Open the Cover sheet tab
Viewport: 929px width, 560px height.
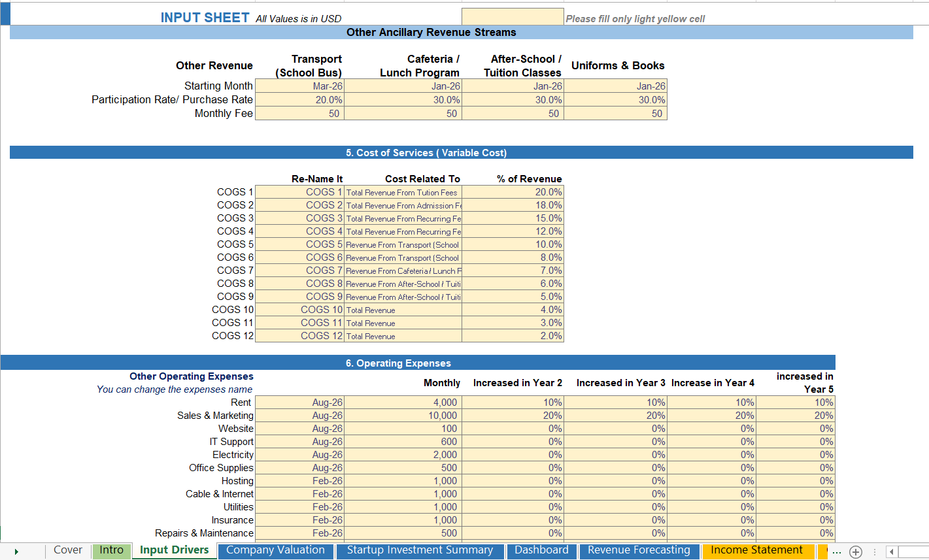(x=68, y=551)
